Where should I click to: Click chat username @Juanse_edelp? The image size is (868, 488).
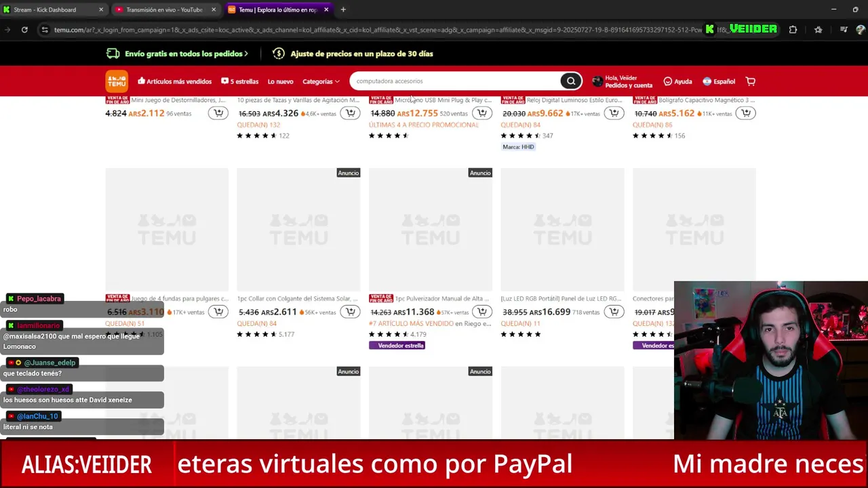click(x=49, y=363)
